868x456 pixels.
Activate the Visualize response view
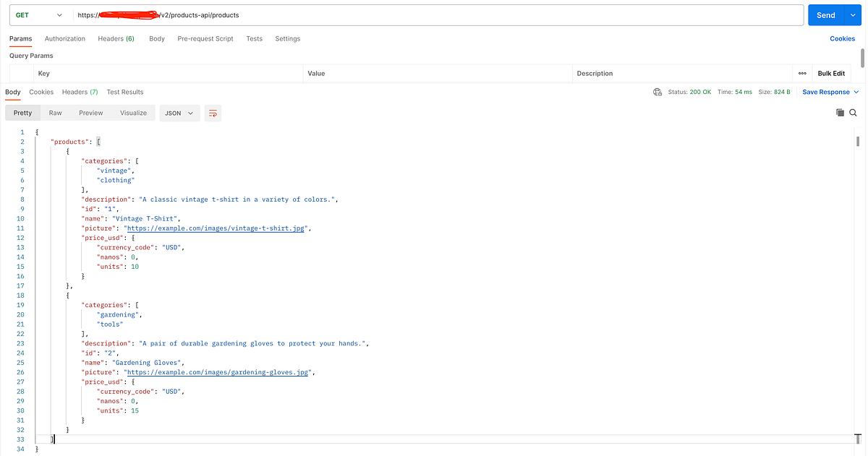133,113
